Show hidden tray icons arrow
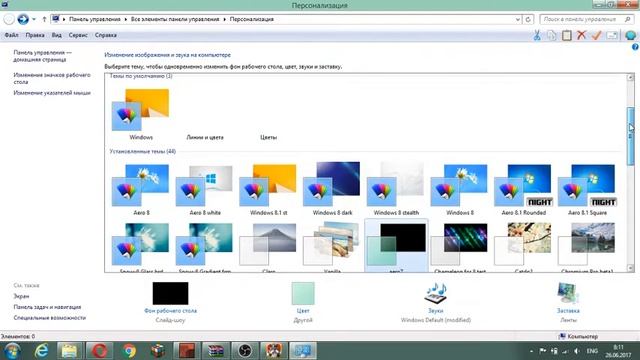Viewport: 640px width, 360px height. (531, 351)
